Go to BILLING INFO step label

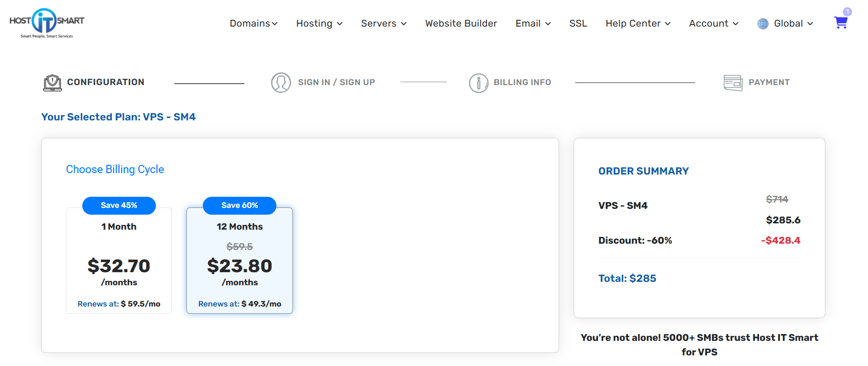pyautogui.click(x=522, y=82)
